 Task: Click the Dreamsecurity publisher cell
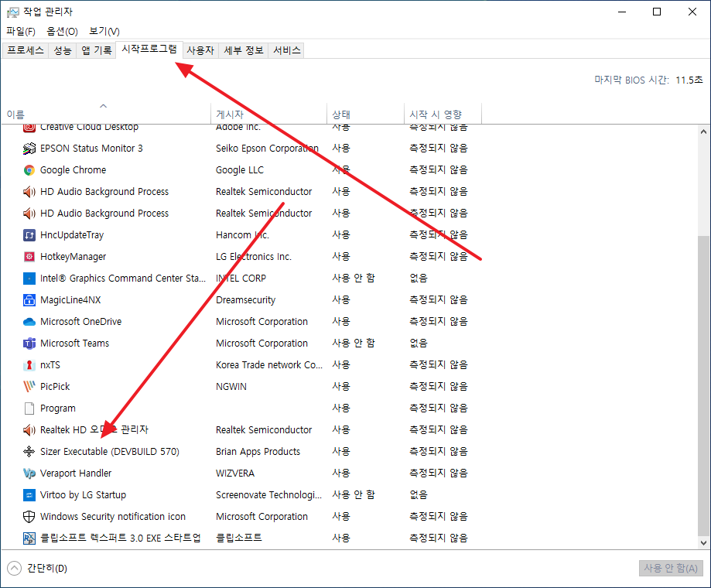(246, 299)
